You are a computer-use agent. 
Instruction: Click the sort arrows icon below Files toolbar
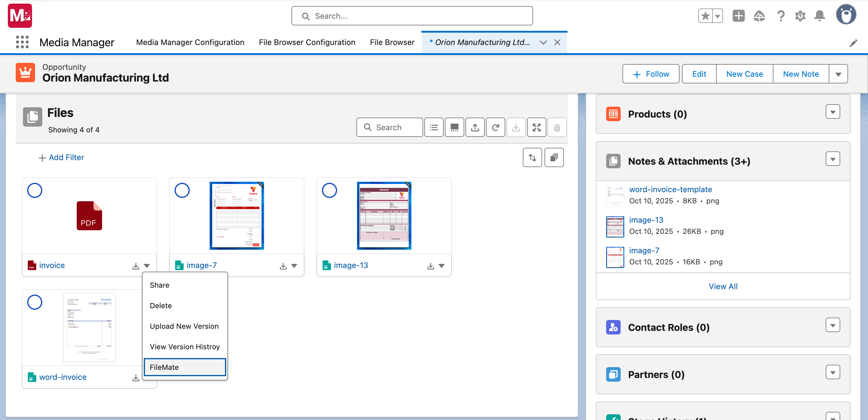coord(532,157)
